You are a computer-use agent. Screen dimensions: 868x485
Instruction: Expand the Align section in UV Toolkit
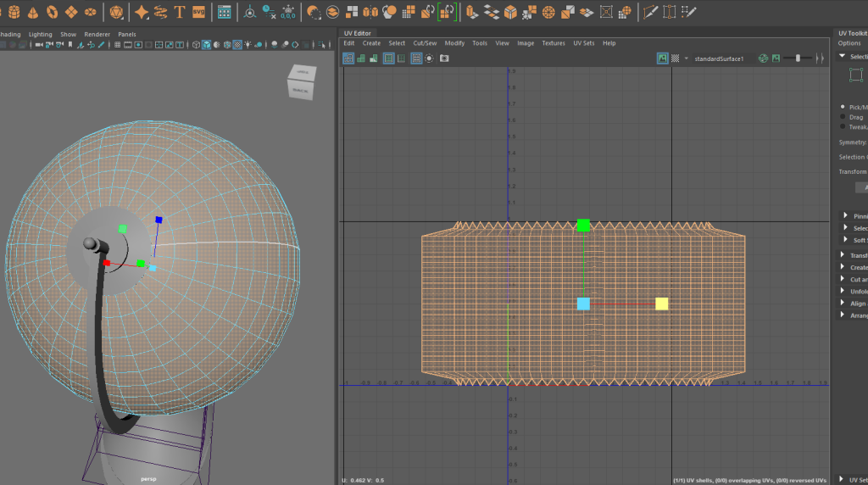[843, 303]
